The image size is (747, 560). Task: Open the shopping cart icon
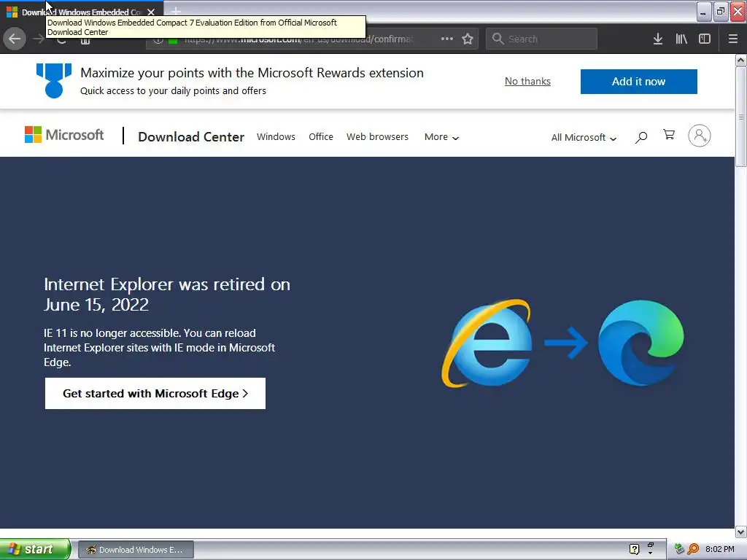[669, 135]
